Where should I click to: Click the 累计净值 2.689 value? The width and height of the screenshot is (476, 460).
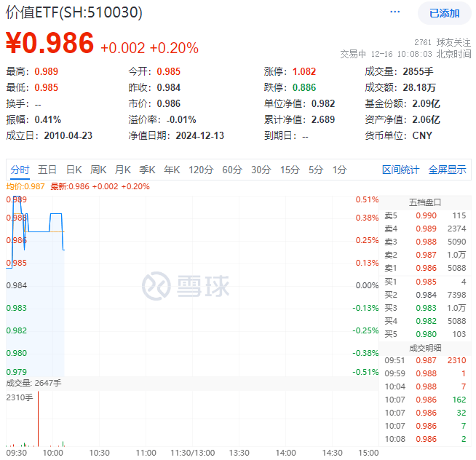pos(323,119)
